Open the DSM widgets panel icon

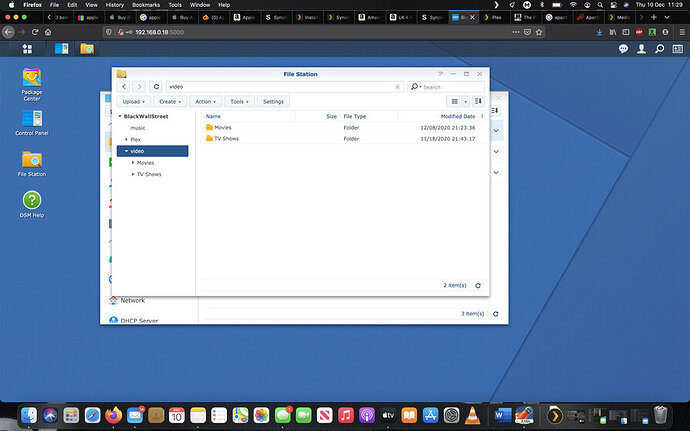[x=678, y=49]
